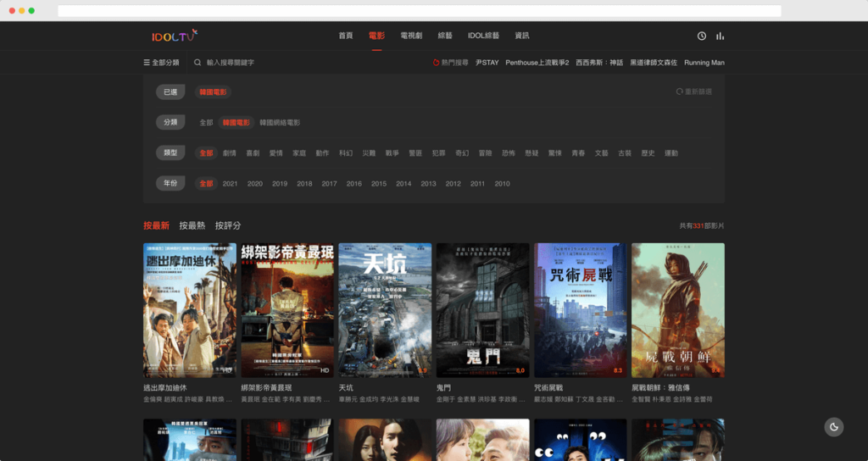Filter by year 2017

[329, 184]
